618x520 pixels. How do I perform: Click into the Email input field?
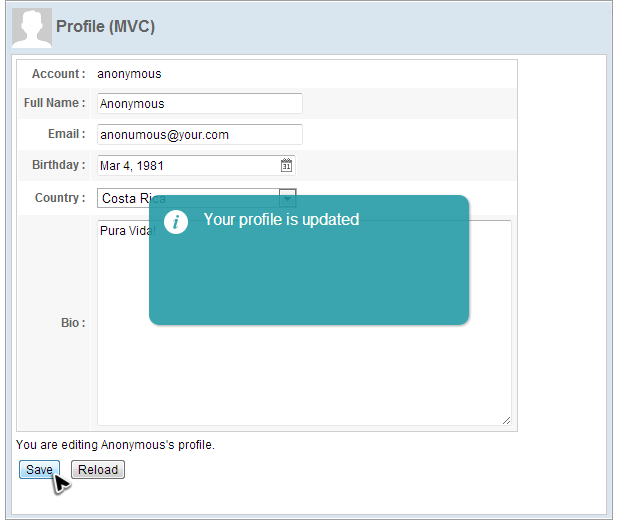199,135
